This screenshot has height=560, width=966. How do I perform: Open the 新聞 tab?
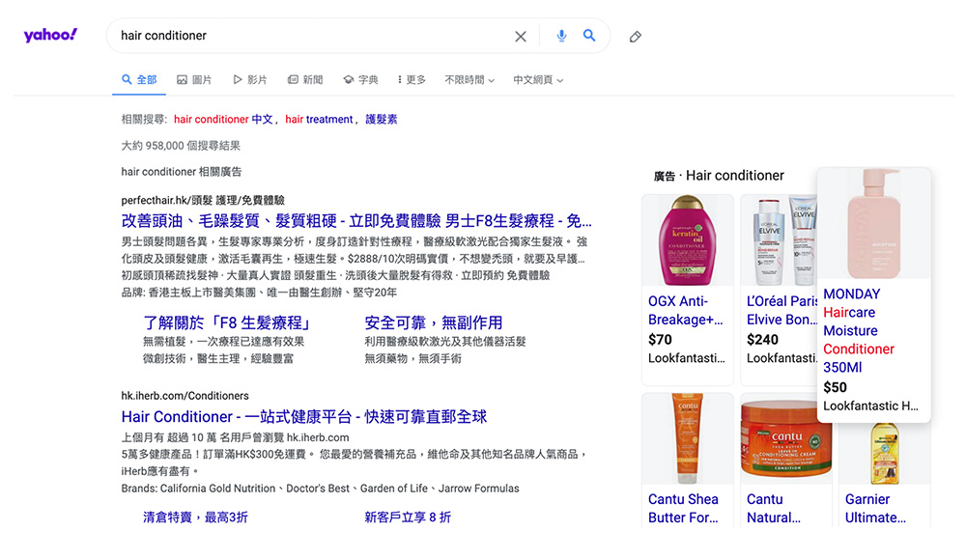click(305, 79)
